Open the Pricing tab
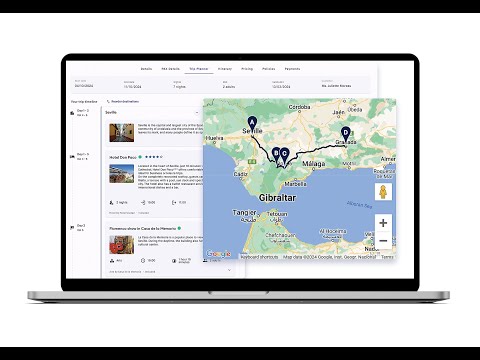The image size is (480, 360). pos(247,69)
